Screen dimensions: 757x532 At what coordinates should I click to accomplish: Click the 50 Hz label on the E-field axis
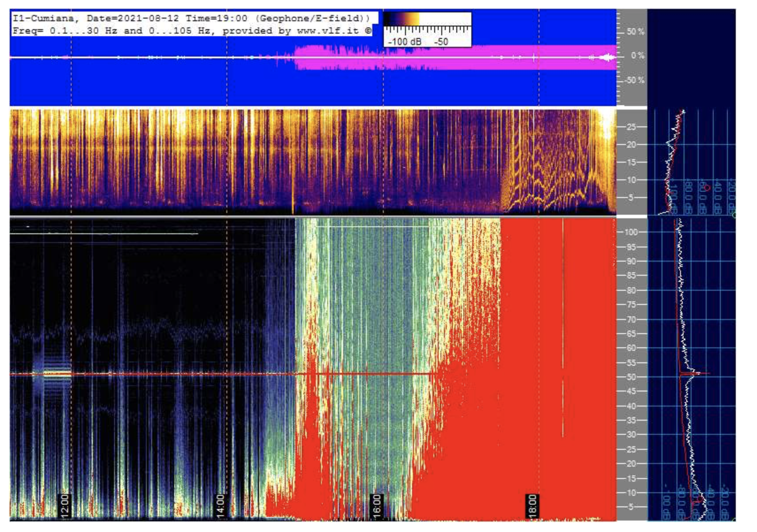631,377
